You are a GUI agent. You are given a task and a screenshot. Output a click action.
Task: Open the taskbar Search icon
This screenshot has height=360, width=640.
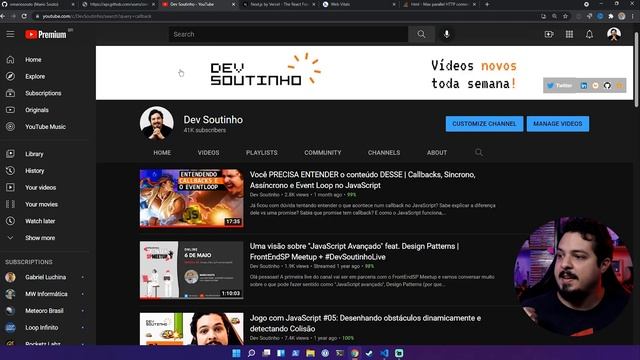point(251,353)
